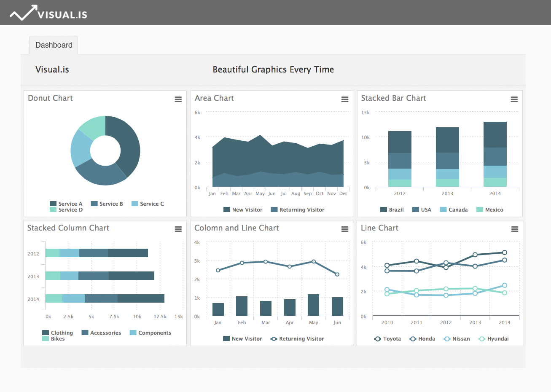Click the Stacked Bar Chart title

393,98
